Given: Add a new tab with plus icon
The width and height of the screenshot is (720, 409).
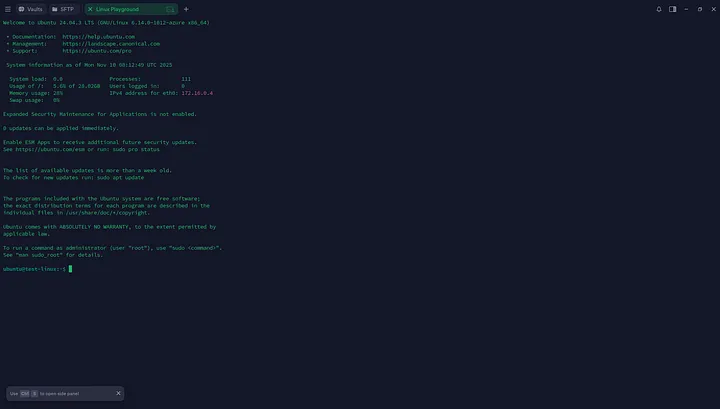Looking at the screenshot, I should tap(186, 8).
